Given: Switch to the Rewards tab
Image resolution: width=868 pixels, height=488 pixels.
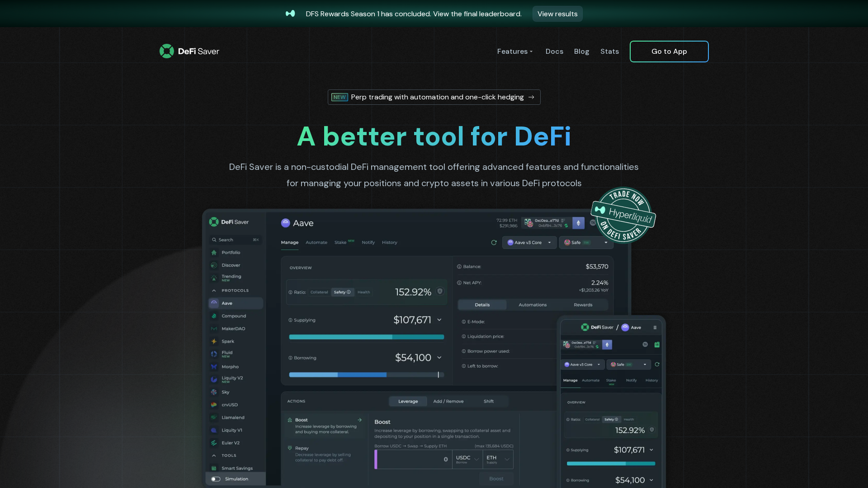Looking at the screenshot, I should (583, 305).
